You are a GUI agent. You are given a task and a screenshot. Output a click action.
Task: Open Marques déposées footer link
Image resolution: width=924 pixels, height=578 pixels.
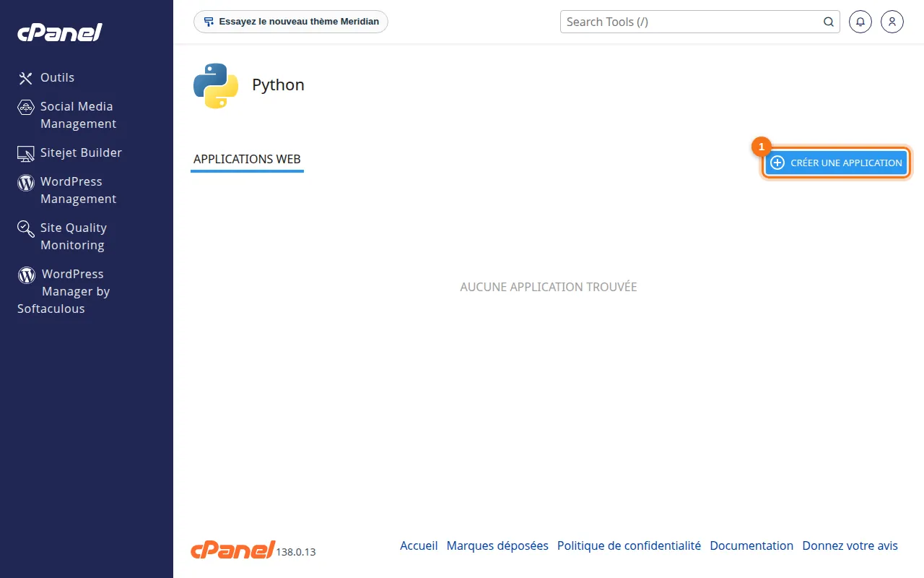tap(497, 545)
